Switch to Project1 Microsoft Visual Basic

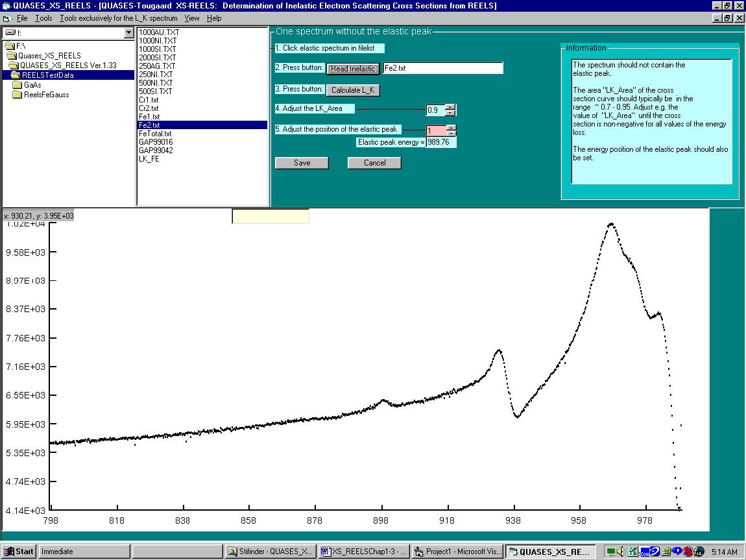click(x=457, y=552)
